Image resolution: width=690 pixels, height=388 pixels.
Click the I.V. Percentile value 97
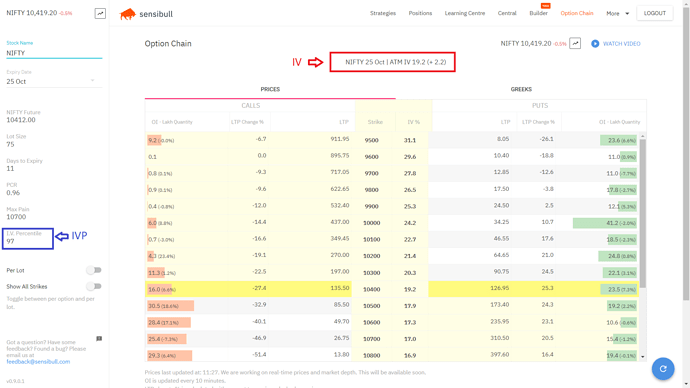[10, 241]
